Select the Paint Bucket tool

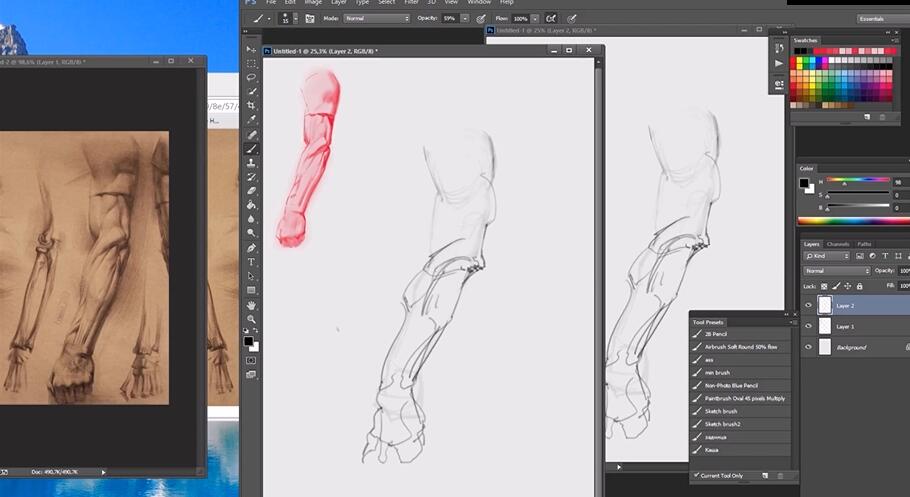click(x=251, y=205)
